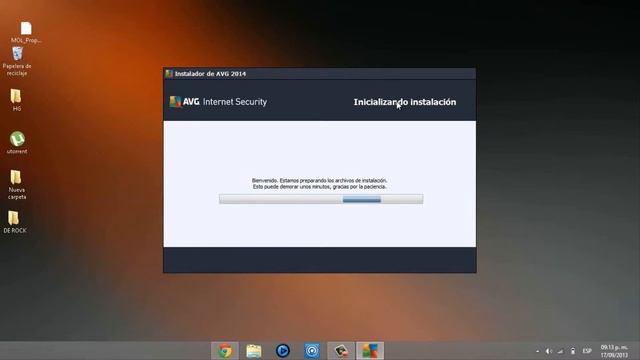This screenshot has height=360, width=640.
Task: Open the media player taskbar icon
Action: 282,351
